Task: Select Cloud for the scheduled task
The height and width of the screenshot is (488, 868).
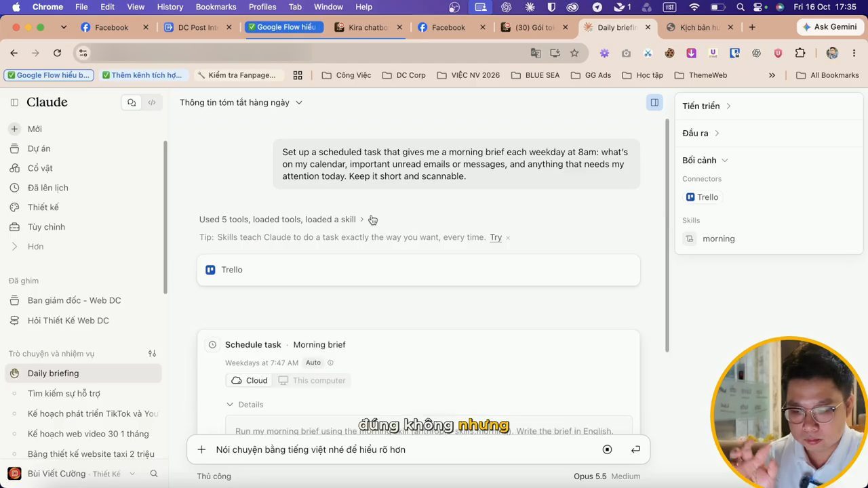Action: click(250, 380)
